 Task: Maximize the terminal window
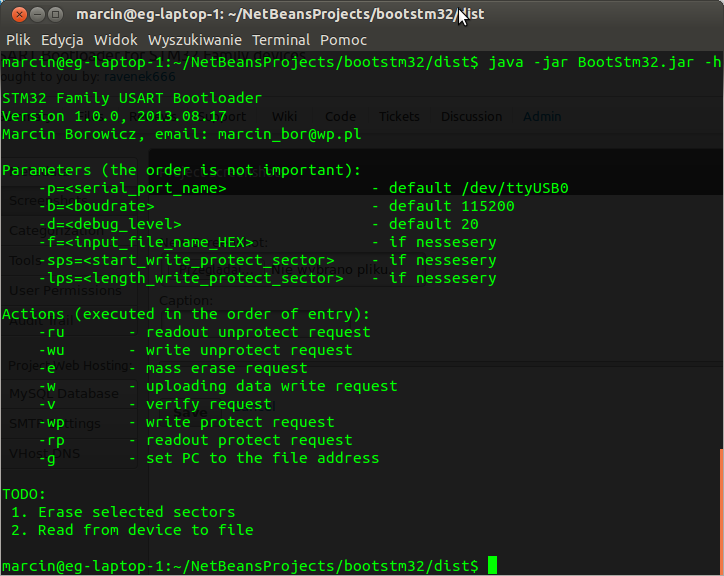click(54, 14)
